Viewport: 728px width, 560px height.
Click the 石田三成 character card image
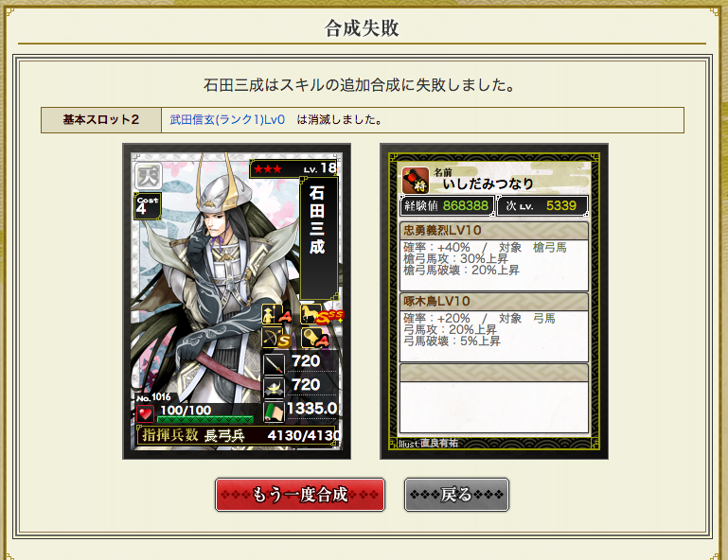pyautogui.click(x=237, y=302)
